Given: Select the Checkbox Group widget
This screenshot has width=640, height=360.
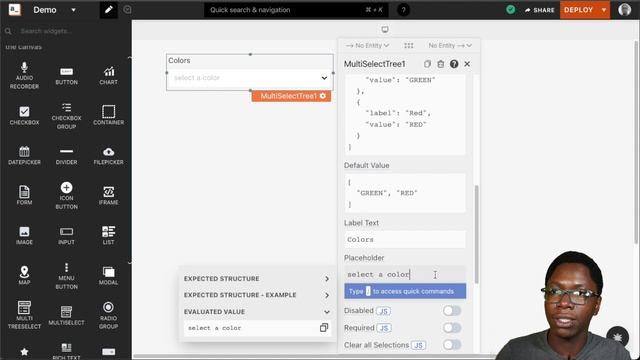Looking at the screenshot, I should 66,116.
